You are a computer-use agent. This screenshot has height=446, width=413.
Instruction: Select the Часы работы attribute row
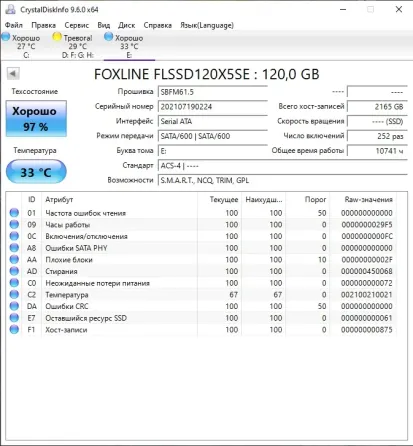pyautogui.click(x=202, y=224)
